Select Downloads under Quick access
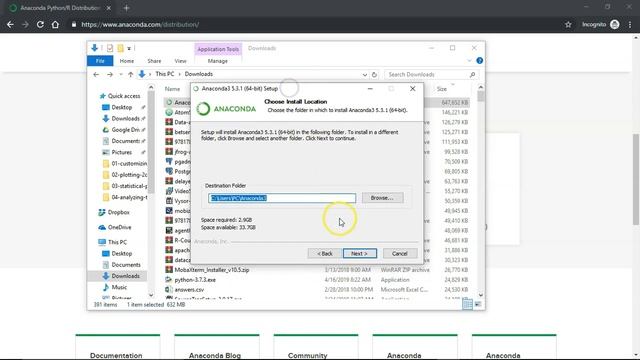Image resolution: width=640 pixels, height=360 pixels. tap(125, 118)
